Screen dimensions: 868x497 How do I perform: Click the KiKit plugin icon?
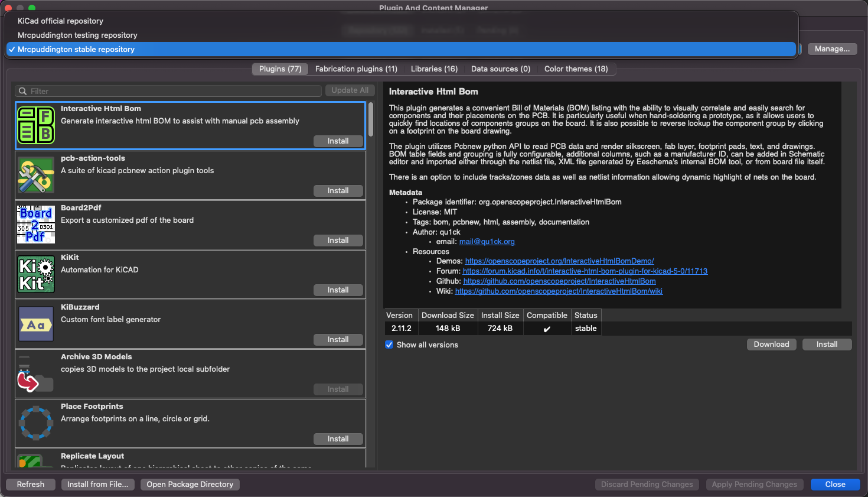tap(36, 274)
